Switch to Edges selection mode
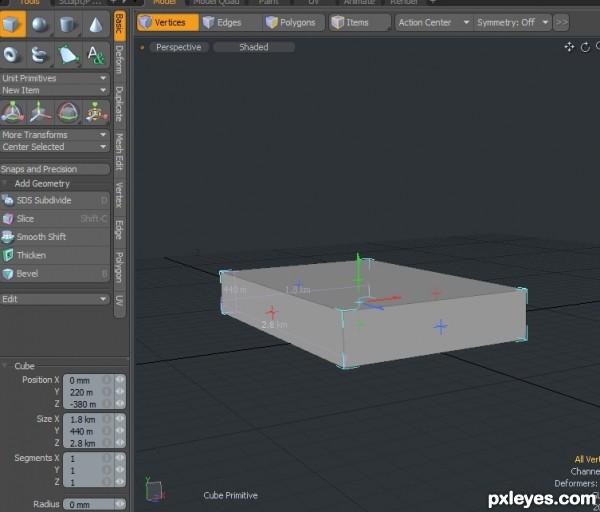The image size is (600, 512). coord(231,23)
